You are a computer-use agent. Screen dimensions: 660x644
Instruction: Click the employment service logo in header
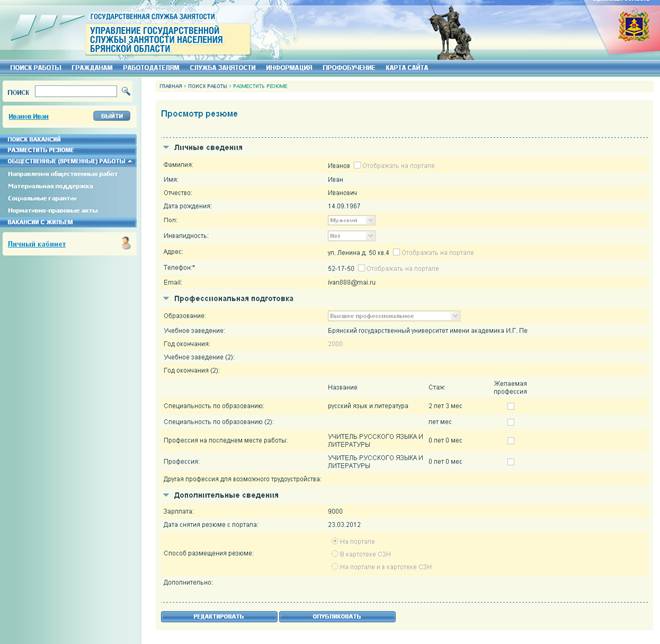click(45, 34)
